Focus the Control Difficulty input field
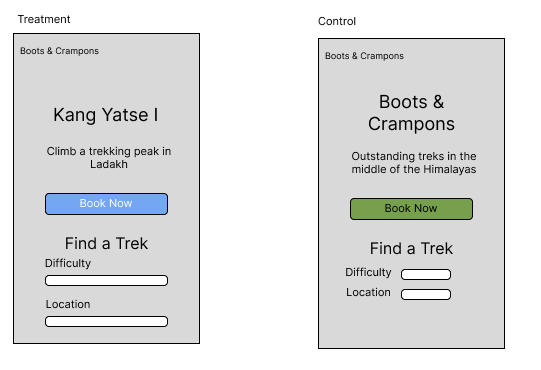Screen dimensions: 541x370 pyautogui.click(x=426, y=274)
